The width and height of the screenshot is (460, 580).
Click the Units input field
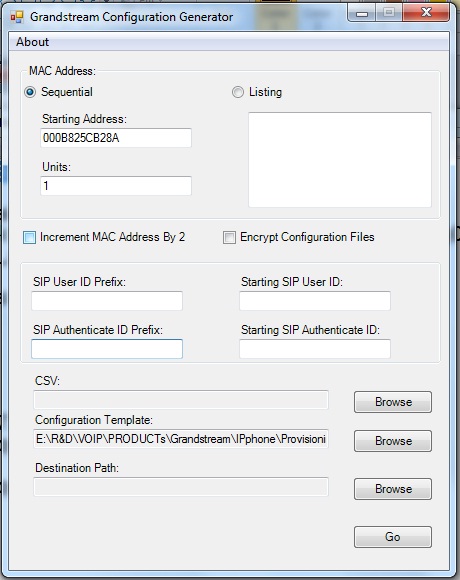click(116, 186)
